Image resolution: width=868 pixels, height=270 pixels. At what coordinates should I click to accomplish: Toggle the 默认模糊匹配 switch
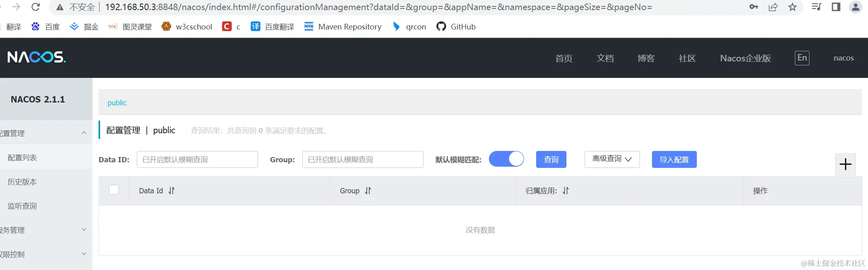pyautogui.click(x=506, y=159)
